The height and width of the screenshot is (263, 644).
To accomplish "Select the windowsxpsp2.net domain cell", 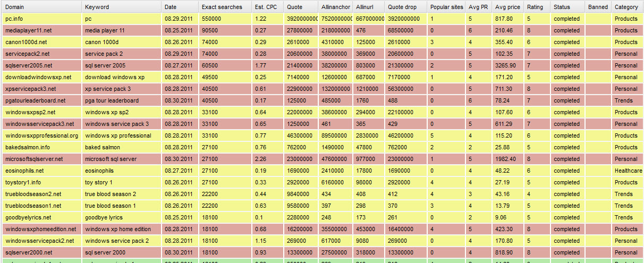I will click(x=41, y=112).
